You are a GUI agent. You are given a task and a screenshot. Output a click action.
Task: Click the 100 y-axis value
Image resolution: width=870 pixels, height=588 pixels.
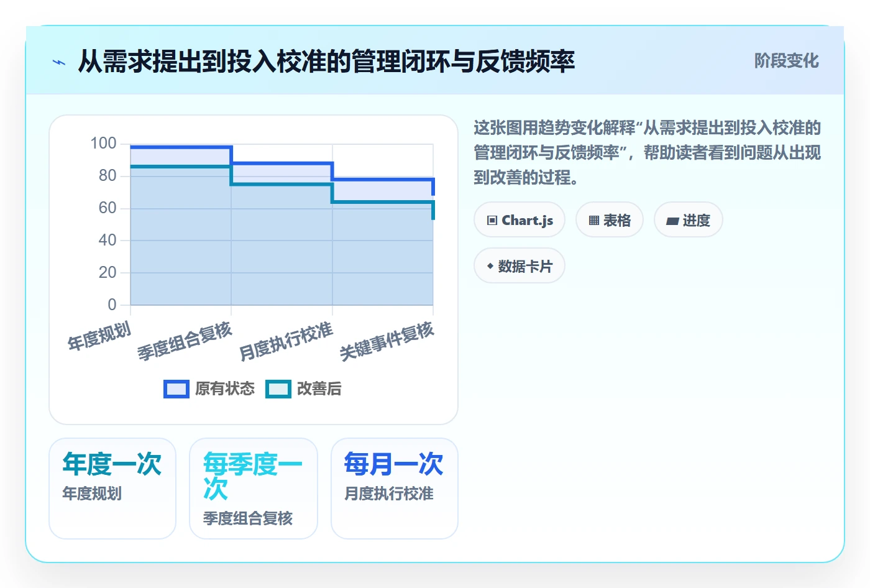click(103, 144)
